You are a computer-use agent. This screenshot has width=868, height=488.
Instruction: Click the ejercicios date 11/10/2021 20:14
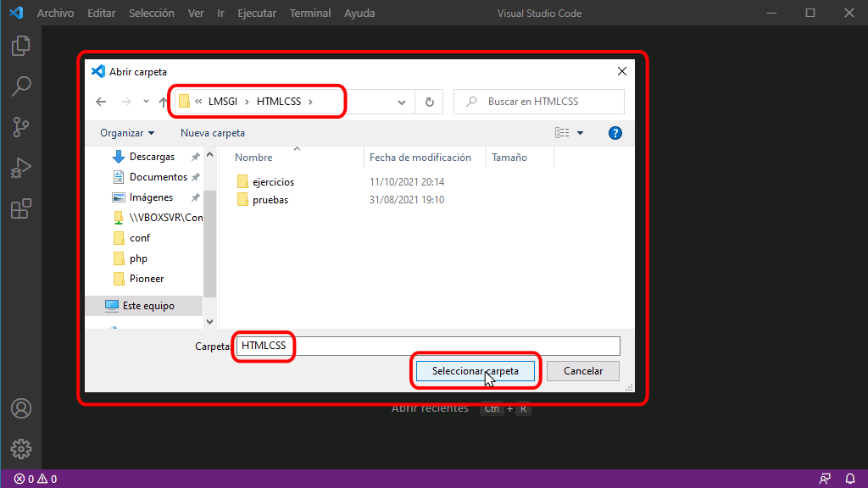click(x=407, y=182)
